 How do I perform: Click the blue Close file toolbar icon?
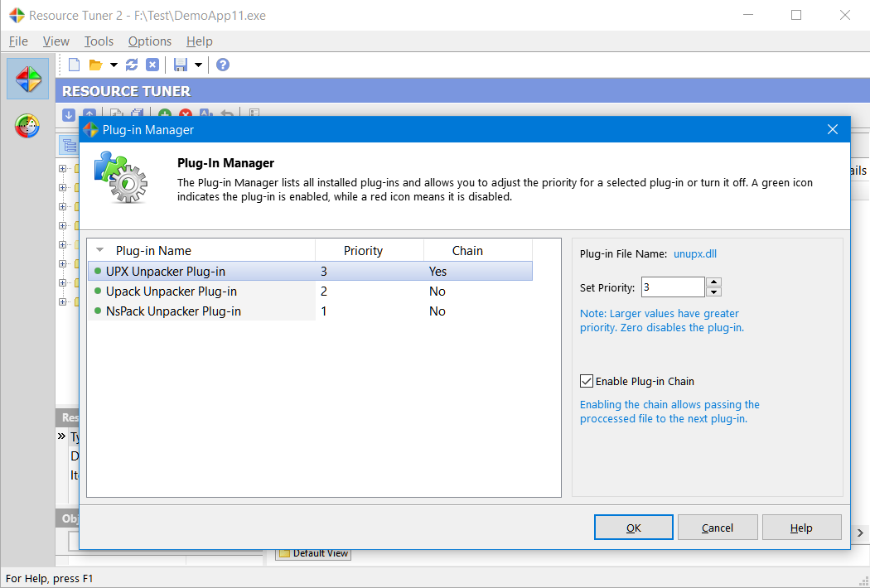(152, 65)
